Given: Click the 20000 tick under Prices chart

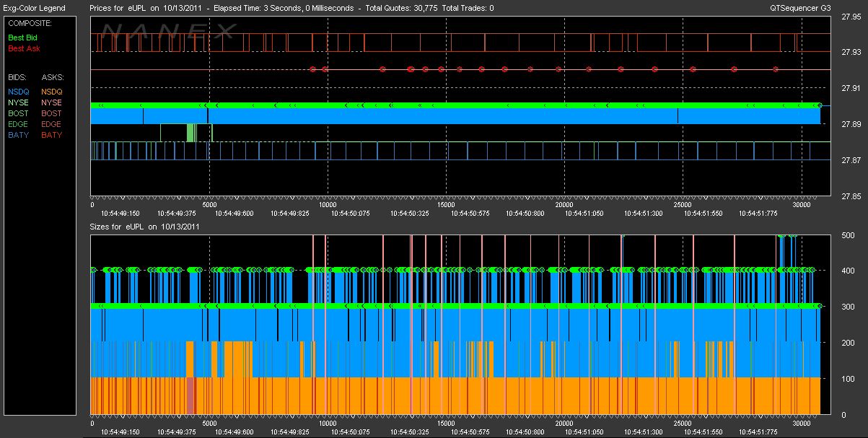Looking at the screenshot, I should [564, 205].
